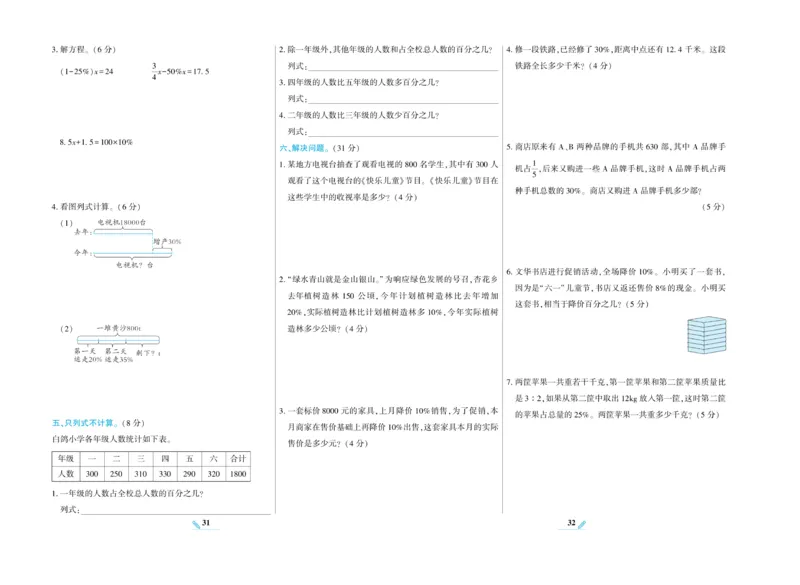The width and height of the screenshot is (800, 585).
Task: Select page number 32 at the bottom
Action: coord(570,522)
